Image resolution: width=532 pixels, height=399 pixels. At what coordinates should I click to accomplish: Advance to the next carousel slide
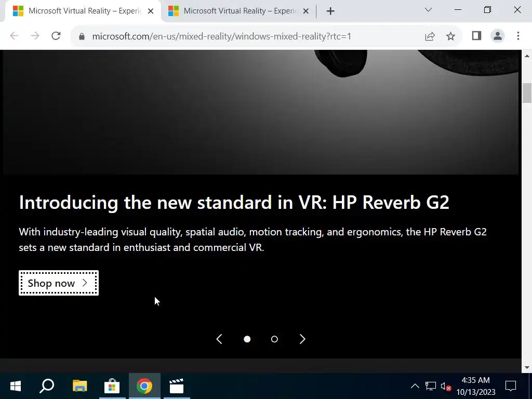[x=302, y=339]
